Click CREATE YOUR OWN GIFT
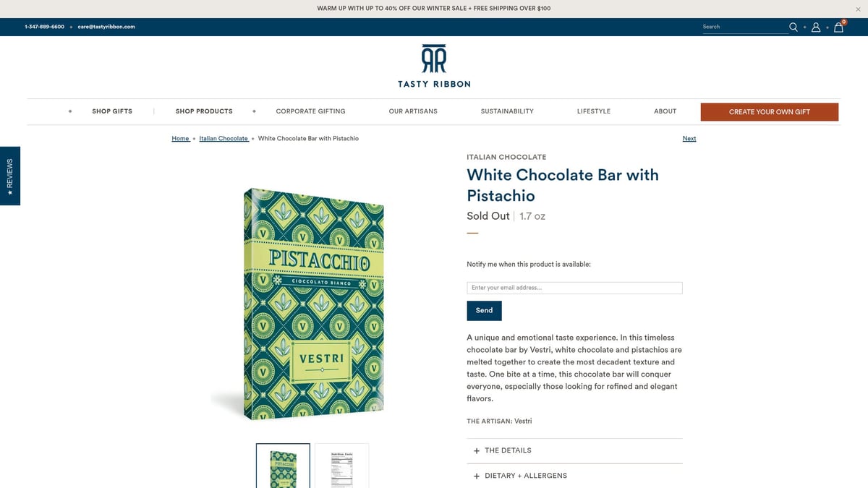868x488 pixels. [769, 112]
